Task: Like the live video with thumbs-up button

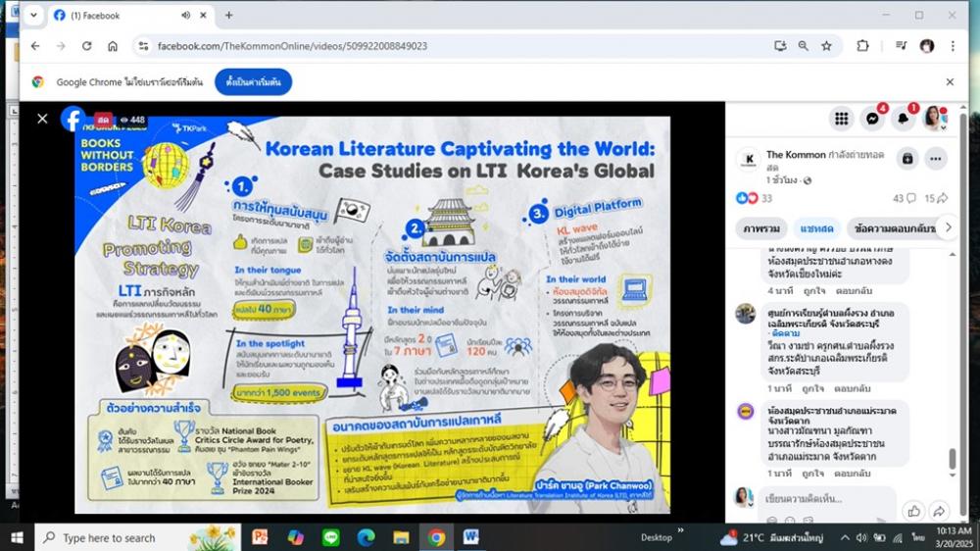Action: pyautogui.click(x=913, y=511)
